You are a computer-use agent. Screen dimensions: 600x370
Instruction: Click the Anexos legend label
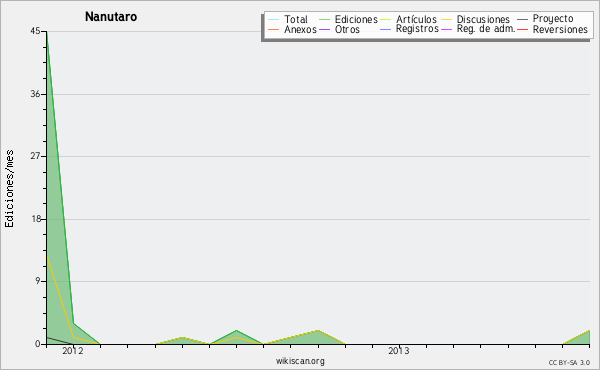click(300, 29)
